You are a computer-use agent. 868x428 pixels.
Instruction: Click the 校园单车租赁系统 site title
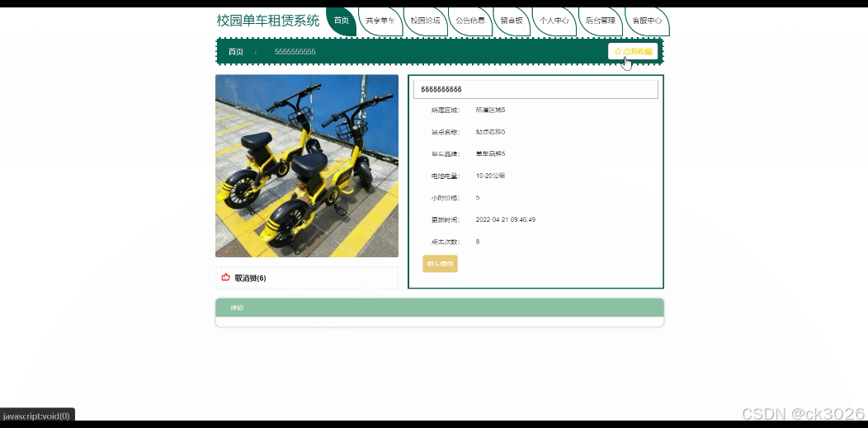[268, 21]
